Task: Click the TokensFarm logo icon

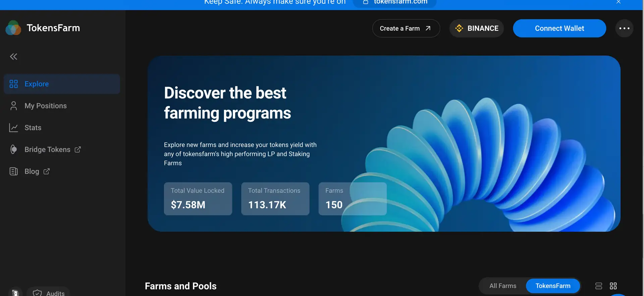Action: click(13, 28)
